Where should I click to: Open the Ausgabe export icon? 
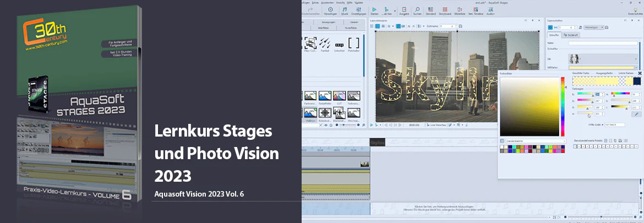click(x=404, y=10)
